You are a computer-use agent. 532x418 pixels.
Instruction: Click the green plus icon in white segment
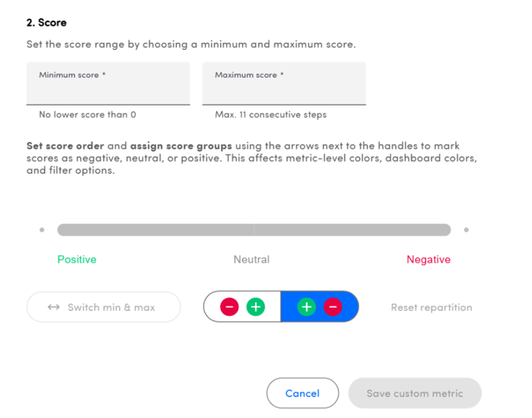(255, 307)
